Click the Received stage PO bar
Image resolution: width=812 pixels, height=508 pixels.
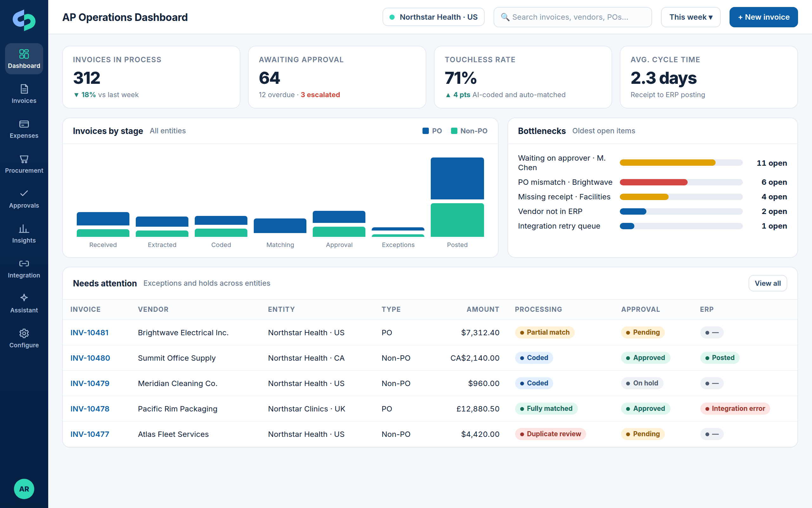pos(103,219)
